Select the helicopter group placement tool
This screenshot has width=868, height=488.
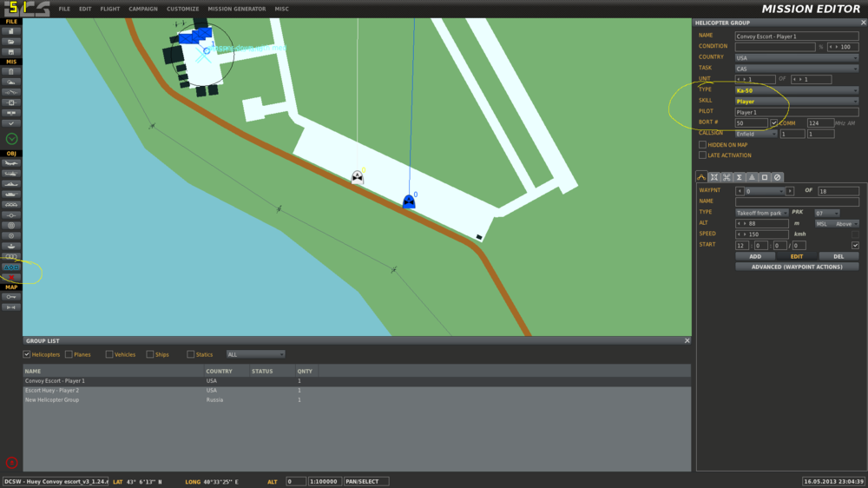coord(11,174)
